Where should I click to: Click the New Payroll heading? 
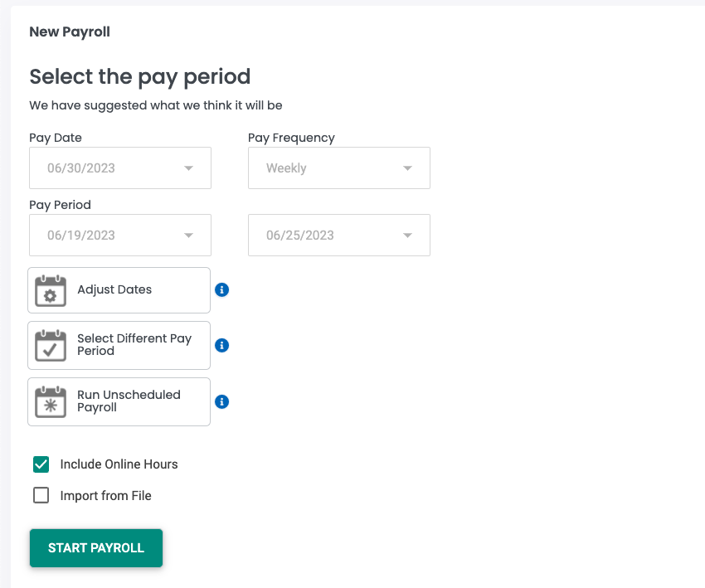click(x=70, y=32)
